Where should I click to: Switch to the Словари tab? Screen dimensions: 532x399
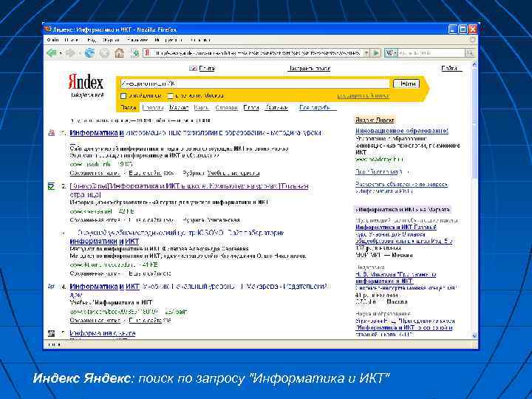[x=226, y=108]
